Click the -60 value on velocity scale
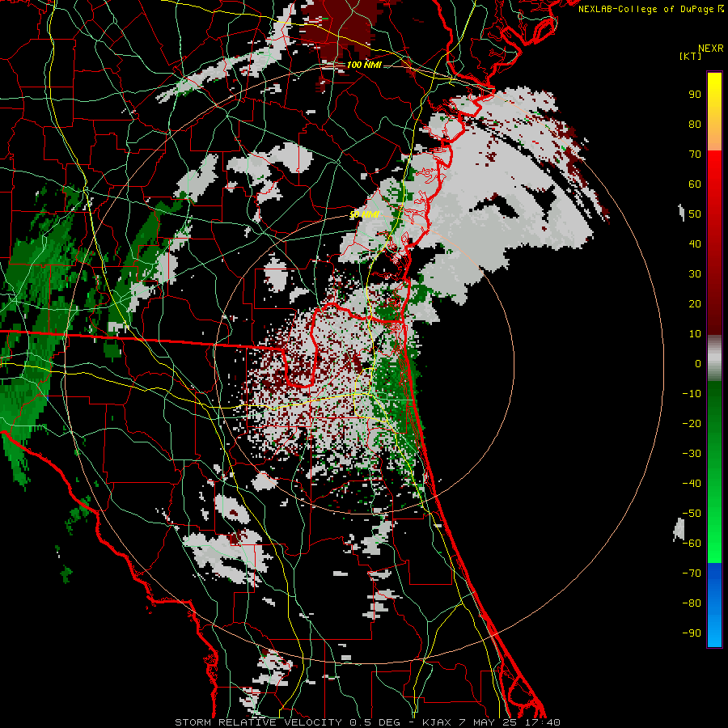 coord(692,544)
